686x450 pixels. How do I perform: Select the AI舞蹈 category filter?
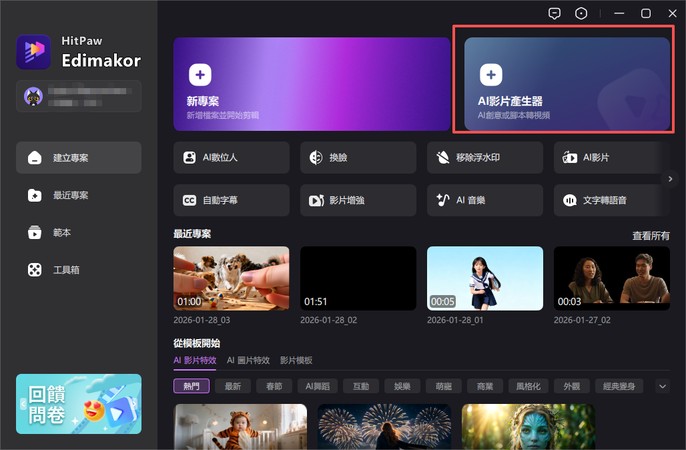point(318,386)
